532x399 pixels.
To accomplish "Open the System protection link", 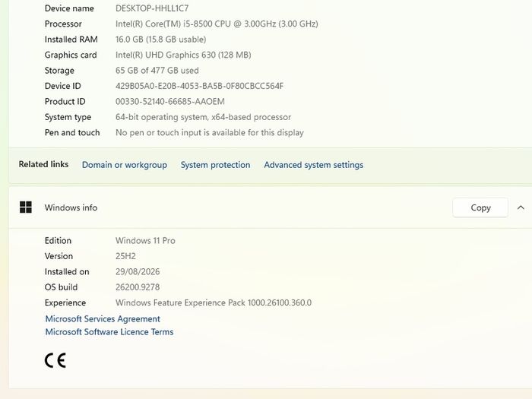I will tap(215, 165).
